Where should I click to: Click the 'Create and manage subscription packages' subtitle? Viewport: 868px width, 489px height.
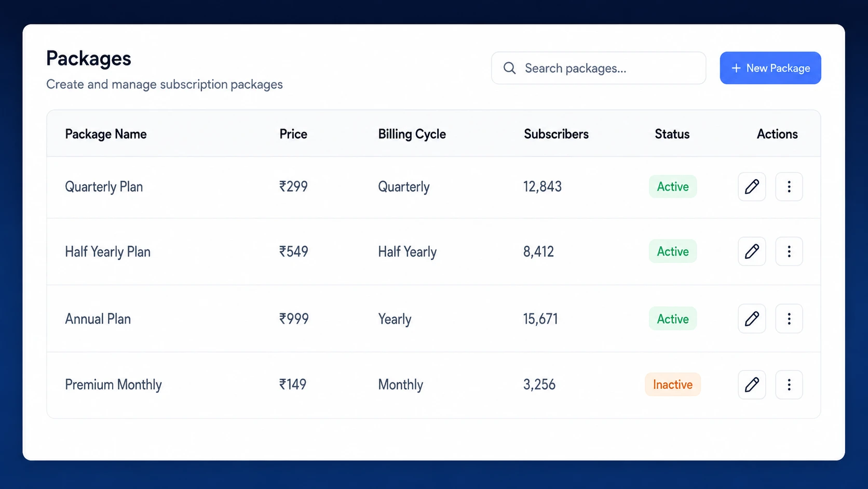click(x=165, y=84)
